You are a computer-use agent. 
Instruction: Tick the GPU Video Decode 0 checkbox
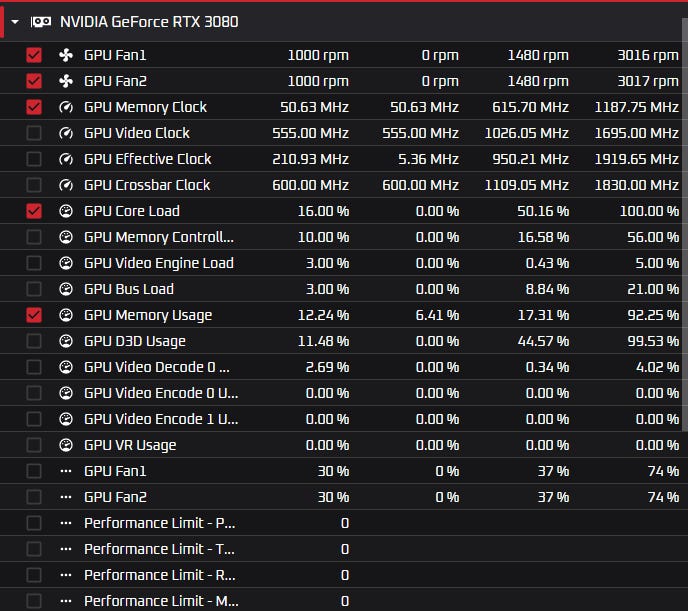click(x=34, y=367)
